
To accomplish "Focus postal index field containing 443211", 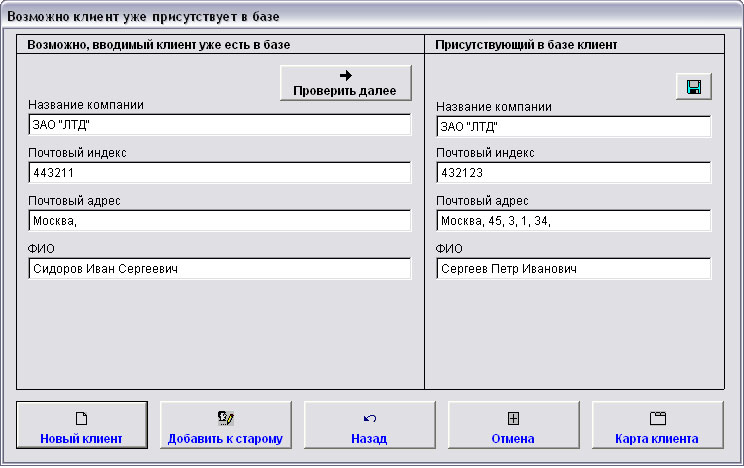I will click(x=220, y=173).
